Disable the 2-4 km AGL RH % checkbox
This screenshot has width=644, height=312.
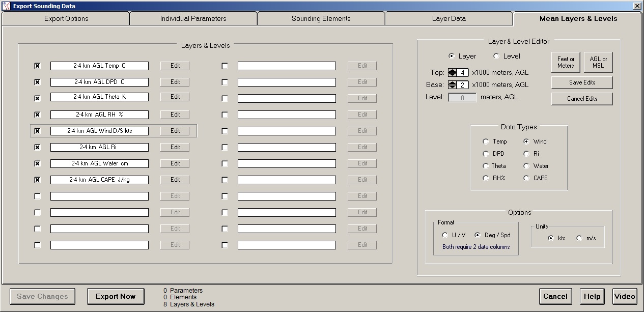37,115
